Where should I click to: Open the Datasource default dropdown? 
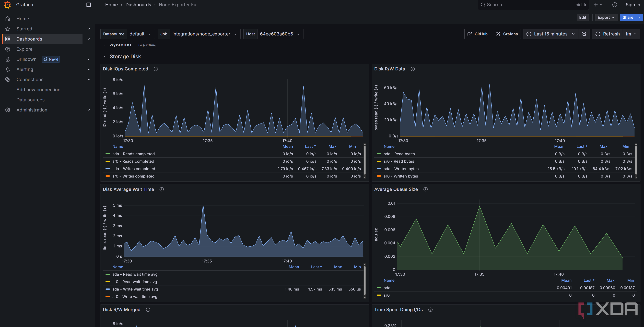point(140,34)
